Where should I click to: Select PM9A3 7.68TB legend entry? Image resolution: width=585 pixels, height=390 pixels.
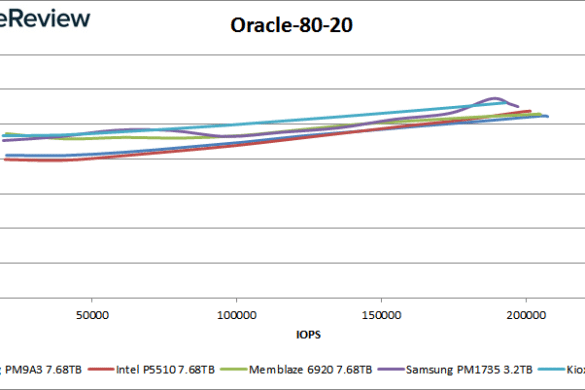point(41,369)
